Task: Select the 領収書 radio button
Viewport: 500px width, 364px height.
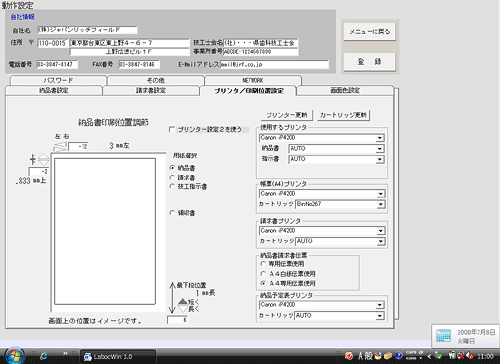Action: 172,213
